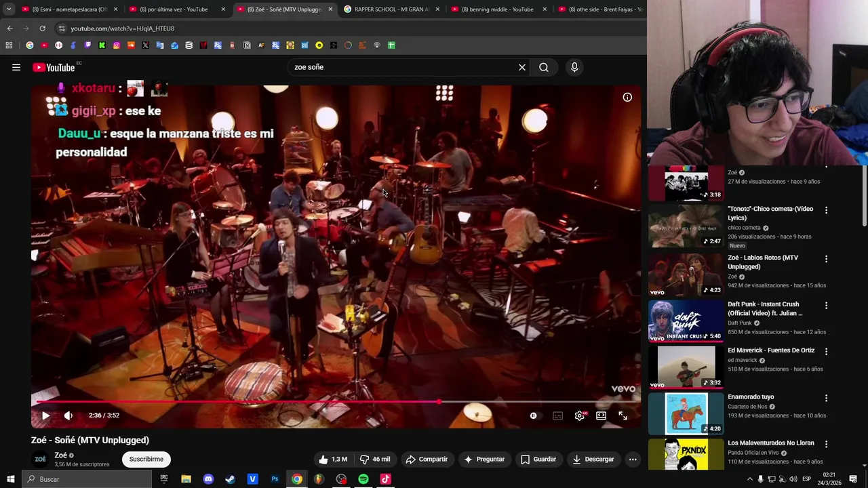Click the taskbar Buscar search box
Image resolution: width=868 pixels, height=488 pixels.
point(87,479)
